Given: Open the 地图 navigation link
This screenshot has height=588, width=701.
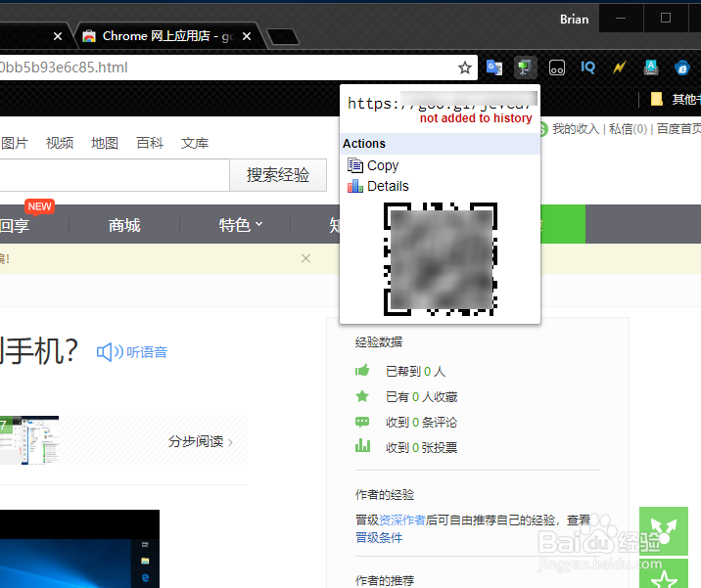Looking at the screenshot, I should coord(105,143).
